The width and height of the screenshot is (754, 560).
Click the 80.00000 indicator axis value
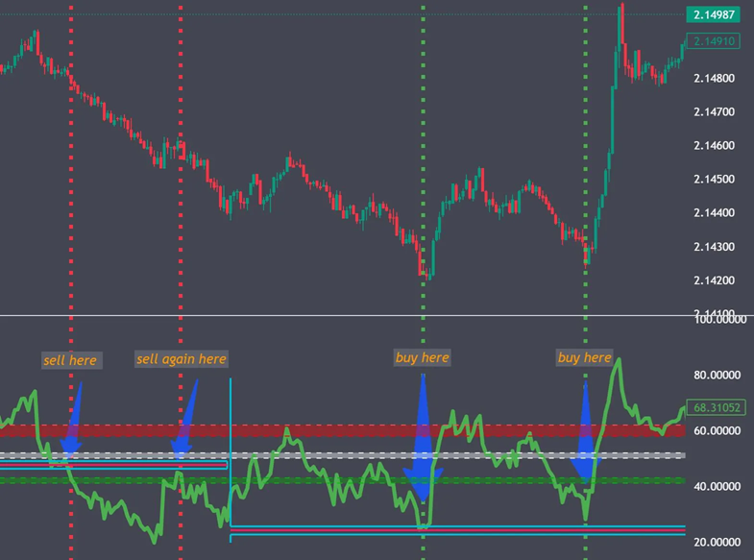point(717,375)
